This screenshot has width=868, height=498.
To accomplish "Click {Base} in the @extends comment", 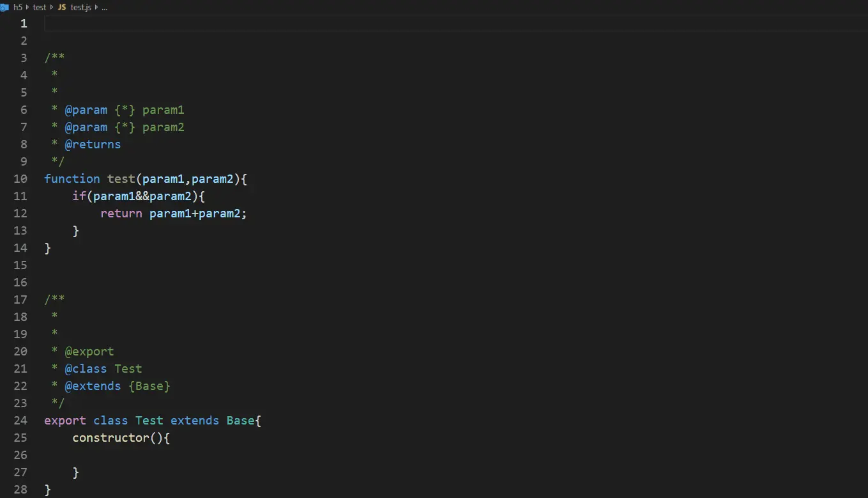I will (x=149, y=386).
